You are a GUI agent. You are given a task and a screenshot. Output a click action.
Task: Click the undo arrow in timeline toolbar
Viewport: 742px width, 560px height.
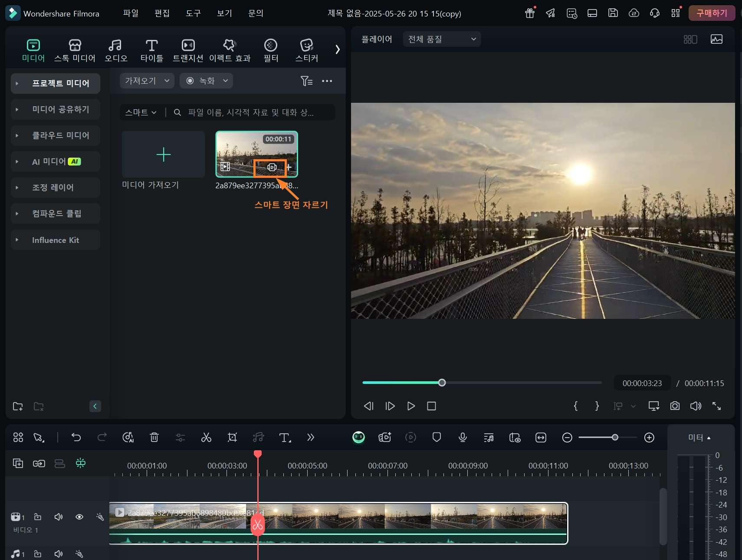pyautogui.click(x=76, y=437)
